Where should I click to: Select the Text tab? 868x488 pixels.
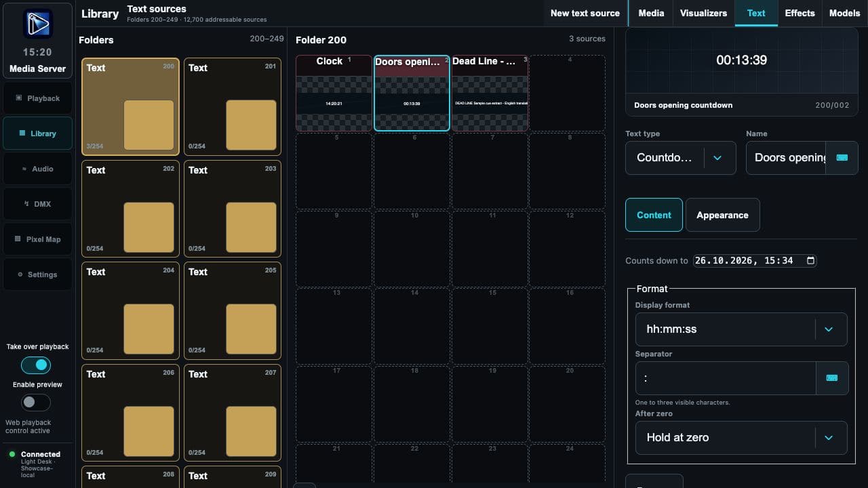pos(756,13)
